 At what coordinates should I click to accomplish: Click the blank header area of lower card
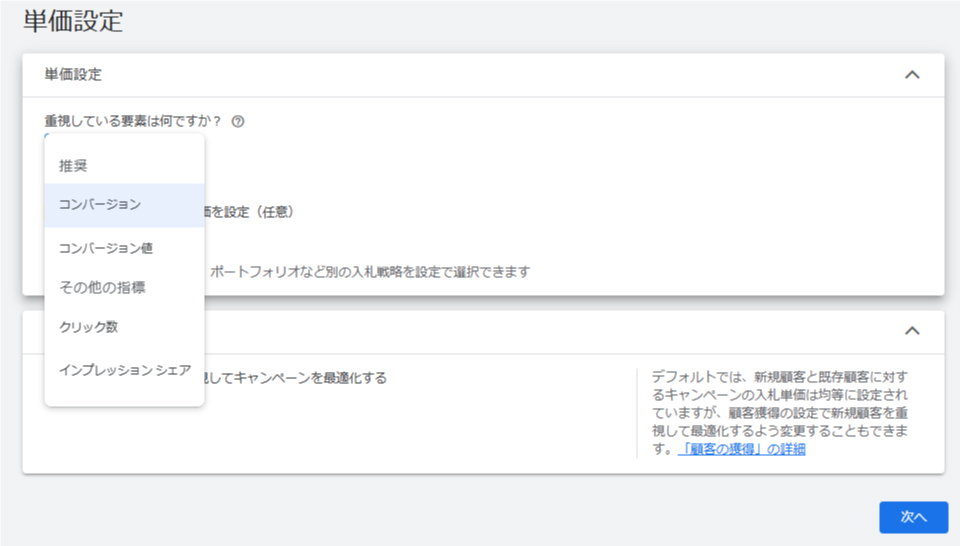[x=550, y=331]
